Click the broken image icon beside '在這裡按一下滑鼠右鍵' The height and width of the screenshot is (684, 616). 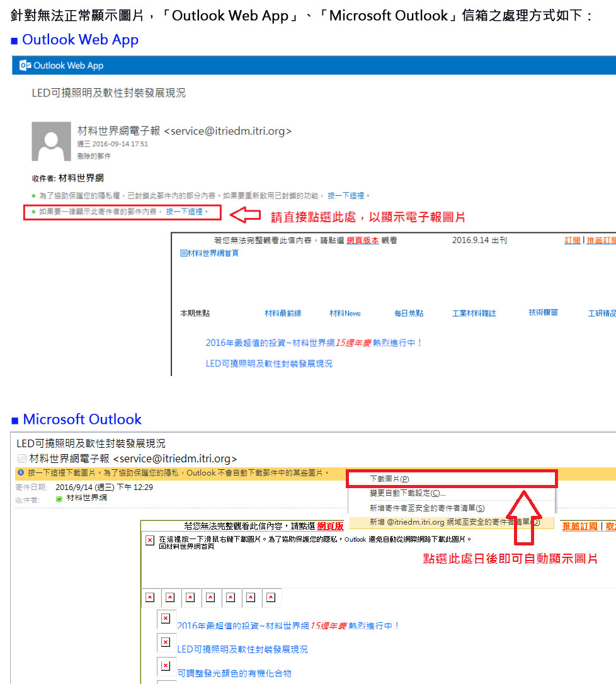point(150,540)
